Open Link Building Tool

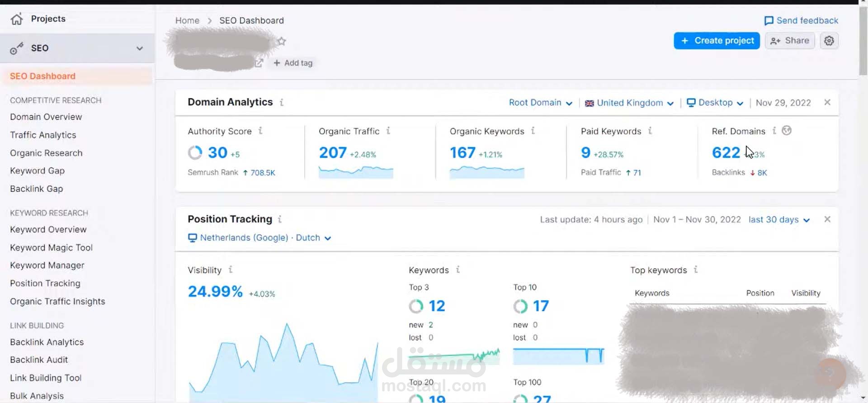pos(46,378)
